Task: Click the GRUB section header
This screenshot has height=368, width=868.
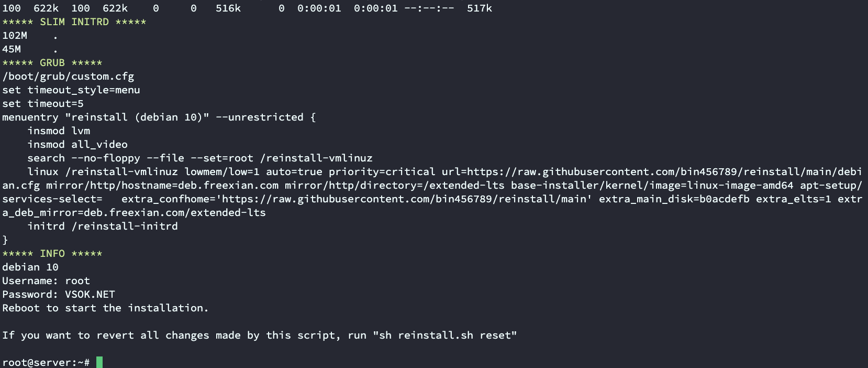Action: [52, 63]
